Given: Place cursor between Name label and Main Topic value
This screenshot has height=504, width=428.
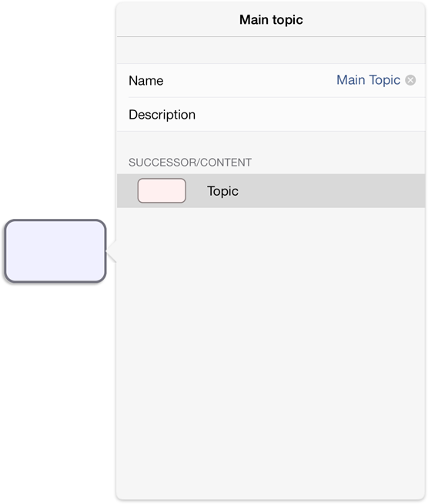Looking at the screenshot, I should [x=250, y=80].
